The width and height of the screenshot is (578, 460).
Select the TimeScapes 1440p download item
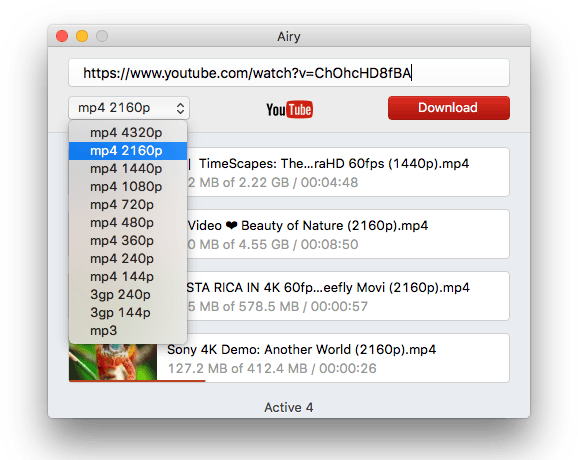[x=348, y=172]
